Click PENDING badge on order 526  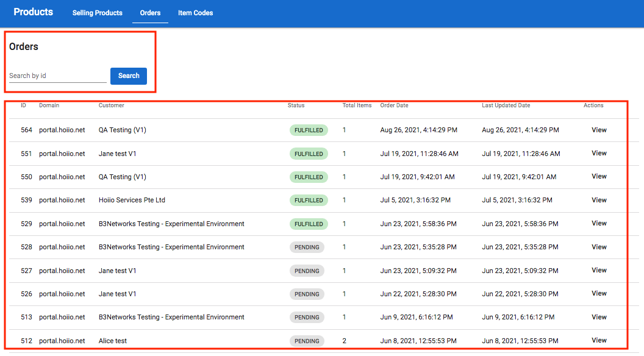tap(307, 294)
